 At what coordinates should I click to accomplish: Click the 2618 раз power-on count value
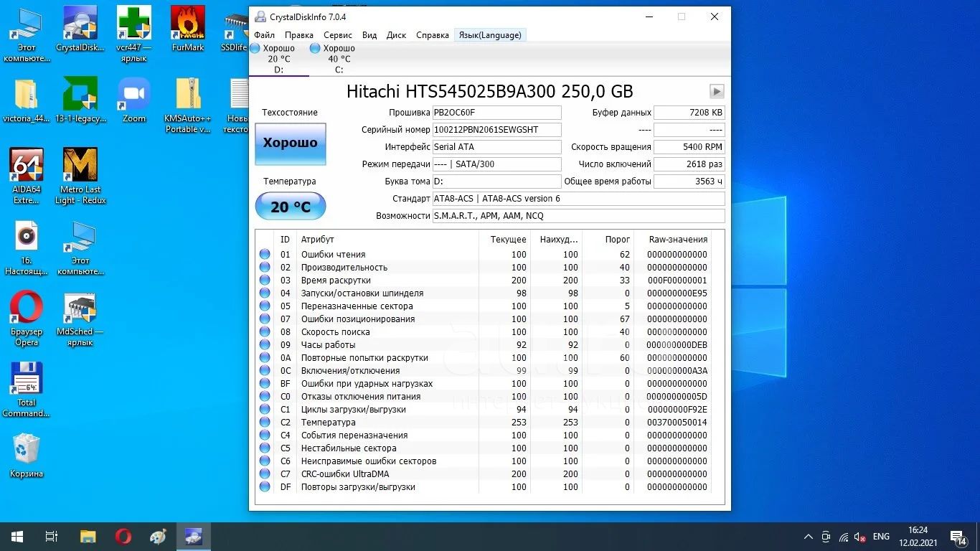click(x=689, y=164)
